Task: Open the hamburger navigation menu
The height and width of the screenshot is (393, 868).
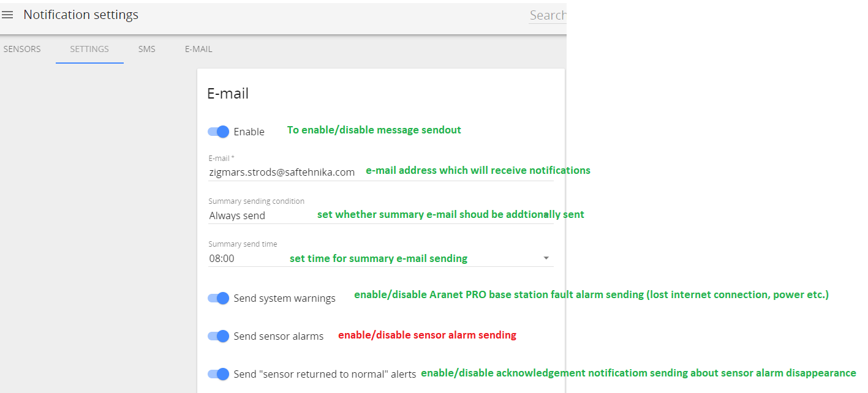Action: (7, 15)
